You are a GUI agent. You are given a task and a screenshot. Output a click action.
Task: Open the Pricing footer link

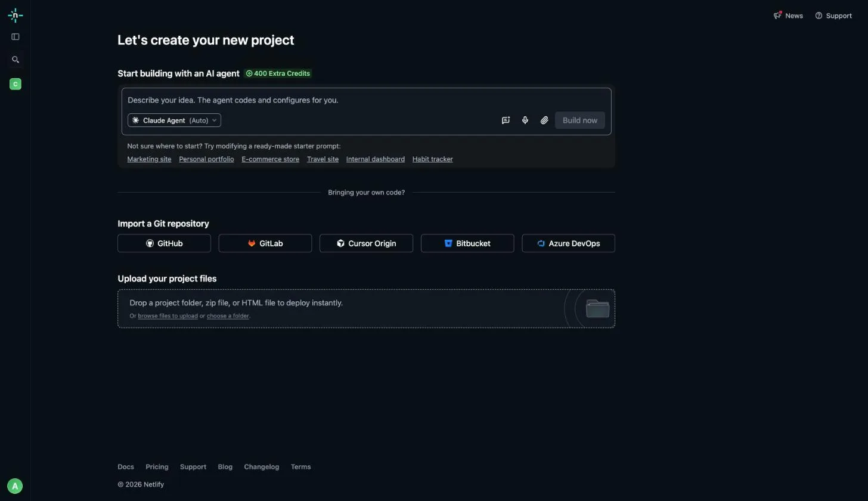tap(157, 467)
